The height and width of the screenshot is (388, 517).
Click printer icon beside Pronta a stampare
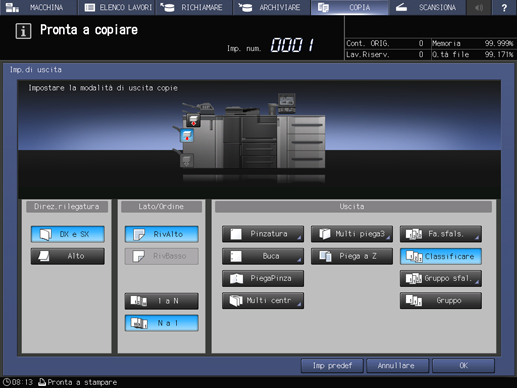pyautogui.click(x=42, y=382)
